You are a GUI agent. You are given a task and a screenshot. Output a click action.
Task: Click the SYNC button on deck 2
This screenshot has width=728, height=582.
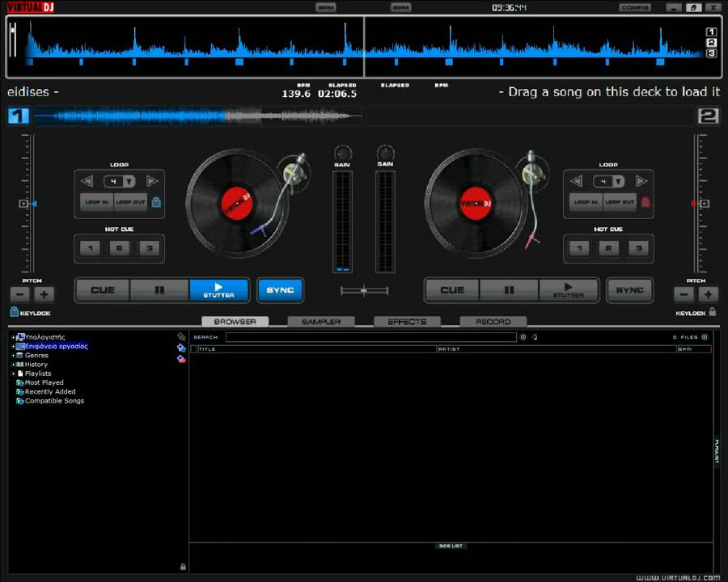629,290
